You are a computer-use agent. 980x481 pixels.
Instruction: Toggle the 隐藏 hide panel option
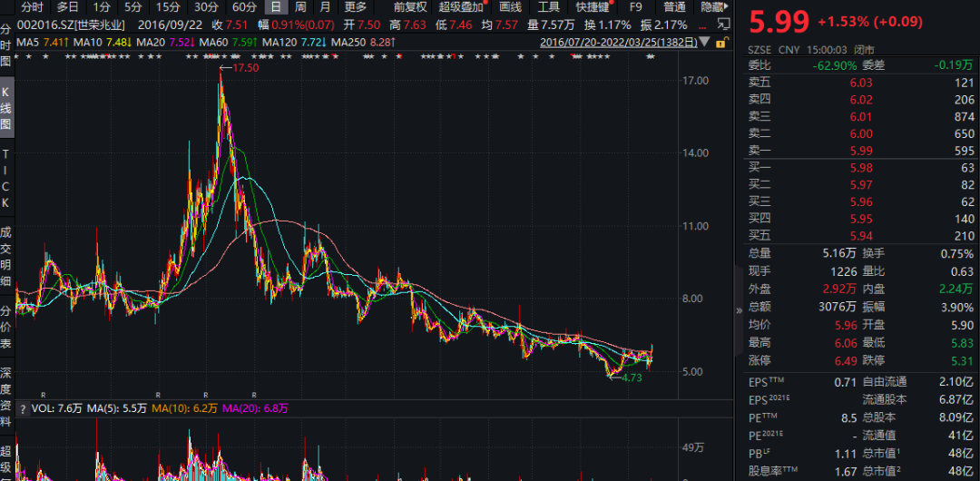point(714,7)
